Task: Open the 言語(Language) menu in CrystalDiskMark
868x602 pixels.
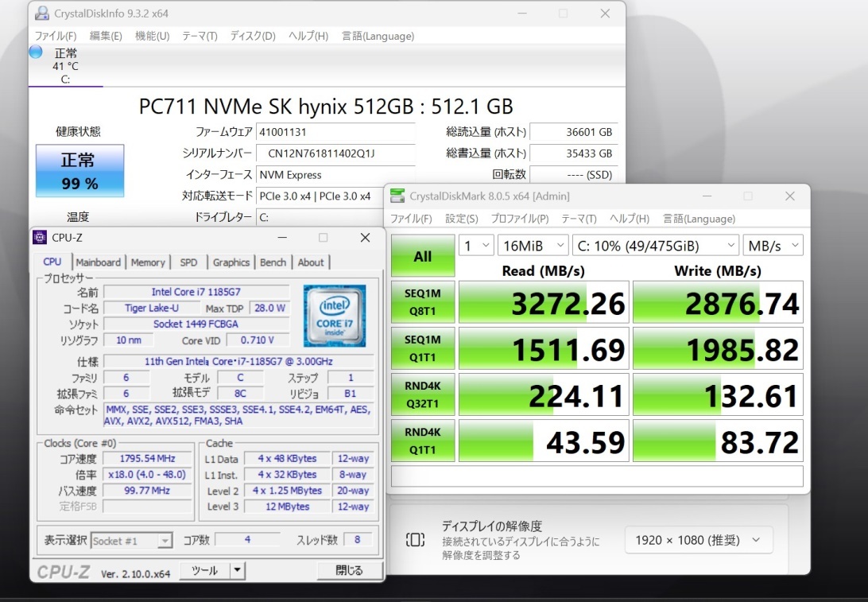Action: [699, 219]
